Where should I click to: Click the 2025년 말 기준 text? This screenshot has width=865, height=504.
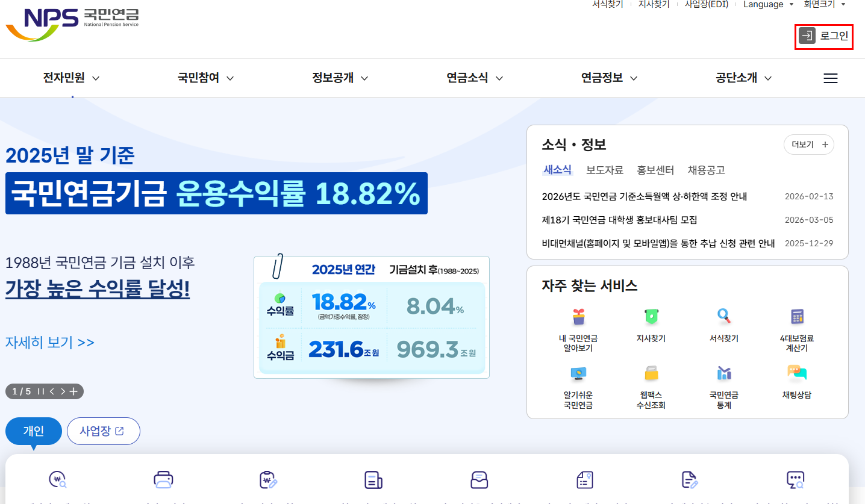coord(70,155)
